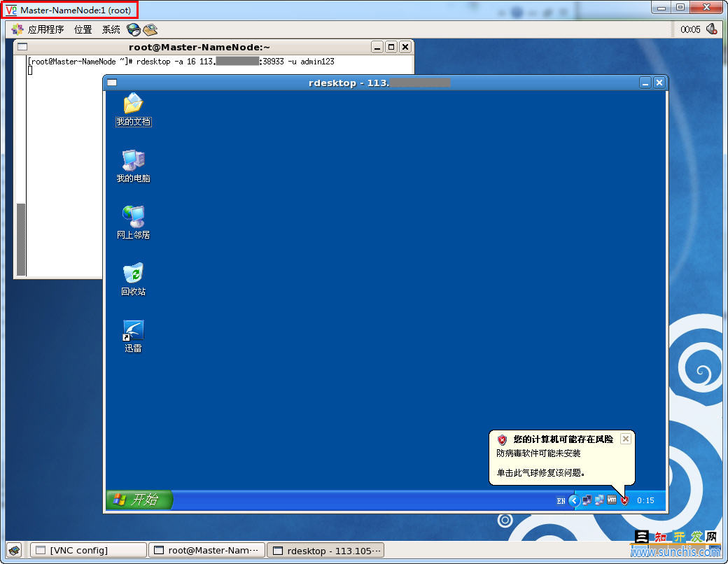Close the security risk balloon notification
Viewport: 728px width, 564px height.
(x=626, y=439)
